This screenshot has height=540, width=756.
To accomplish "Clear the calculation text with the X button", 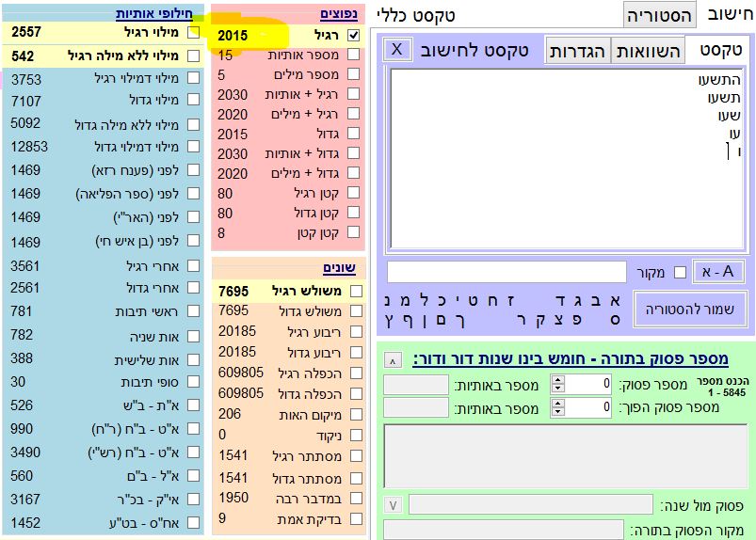I will (397, 49).
